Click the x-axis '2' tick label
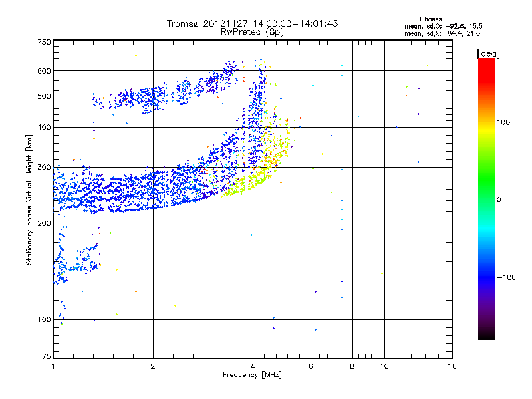This screenshot has height=399, width=532. [153, 366]
